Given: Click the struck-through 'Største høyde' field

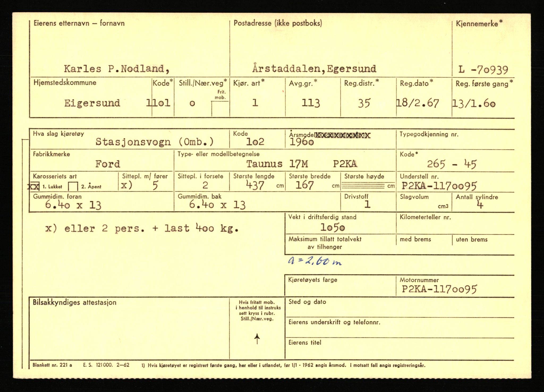Looking at the screenshot, I should pyautogui.click(x=368, y=182).
